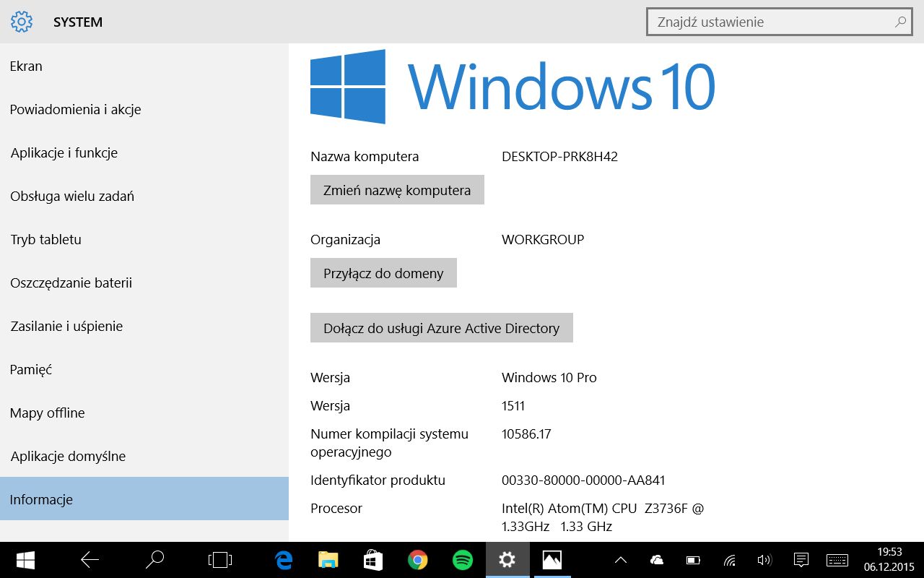Image resolution: width=924 pixels, height=578 pixels.
Task: Open the Photos app taskbar icon
Action: point(552,560)
